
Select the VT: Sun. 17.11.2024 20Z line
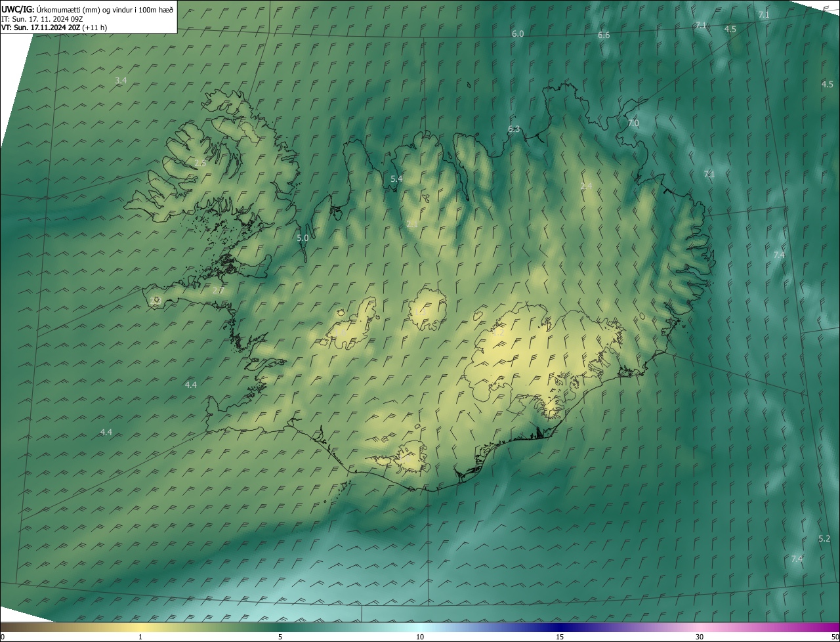pyautogui.click(x=54, y=28)
